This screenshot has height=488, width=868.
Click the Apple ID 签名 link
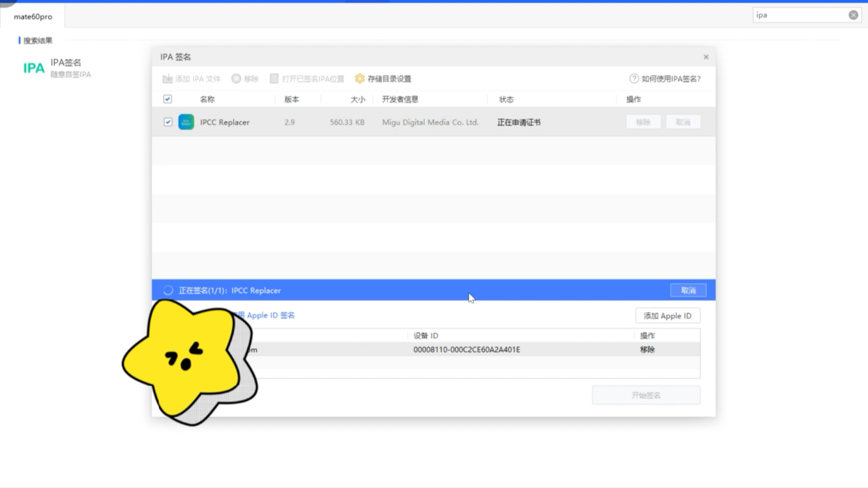pyautogui.click(x=271, y=315)
